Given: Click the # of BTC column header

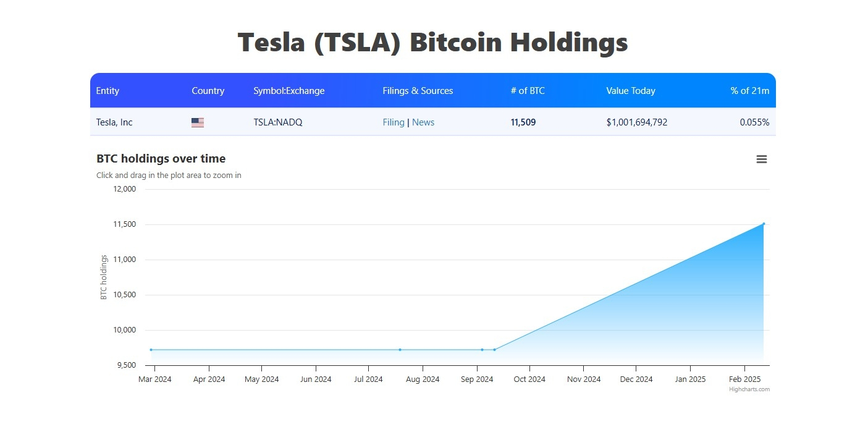Looking at the screenshot, I should (x=528, y=91).
